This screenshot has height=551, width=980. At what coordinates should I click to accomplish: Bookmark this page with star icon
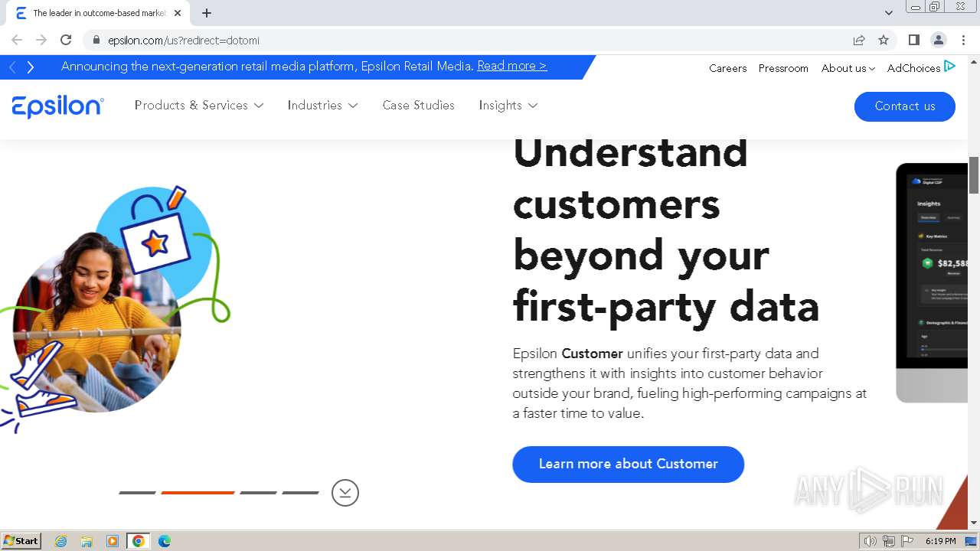(x=884, y=40)
